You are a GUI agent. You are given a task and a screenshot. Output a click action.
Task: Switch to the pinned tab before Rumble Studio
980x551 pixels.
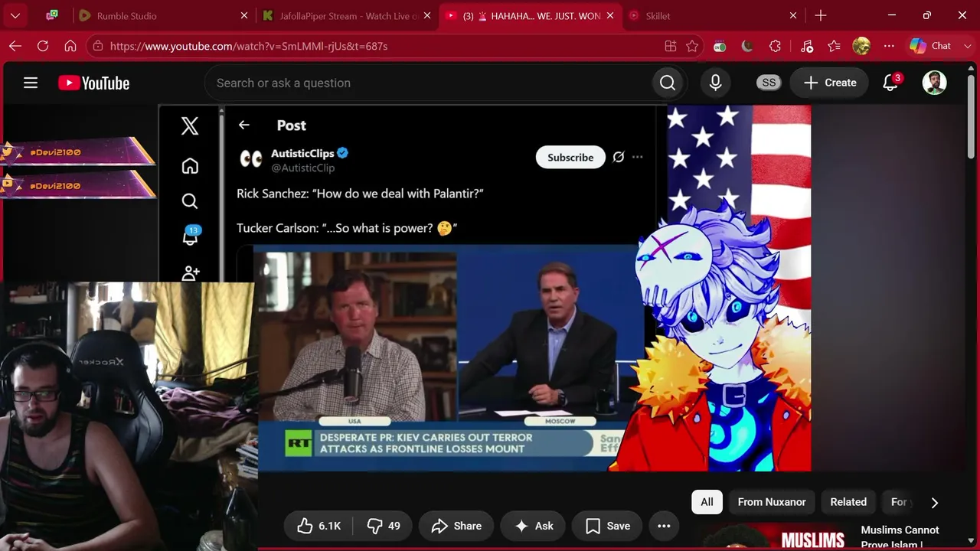pos(52,15)
